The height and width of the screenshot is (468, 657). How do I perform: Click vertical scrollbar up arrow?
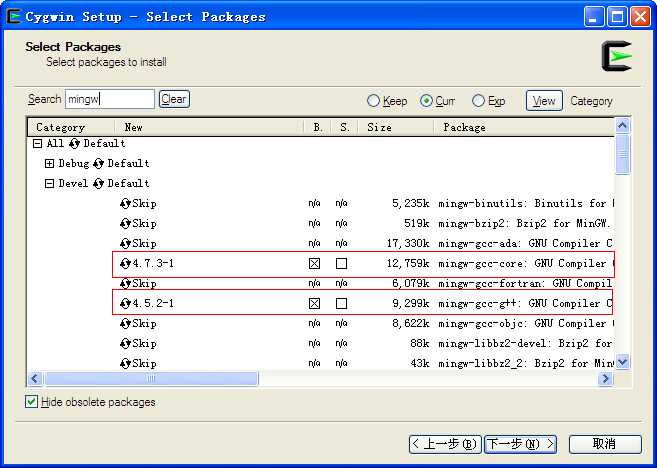[x=623, y=126]
